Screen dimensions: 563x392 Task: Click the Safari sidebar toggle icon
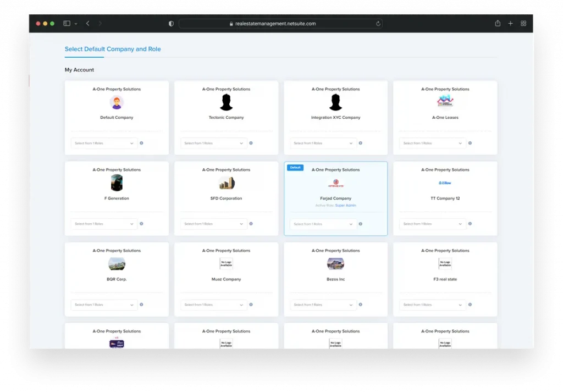(67, 24)
